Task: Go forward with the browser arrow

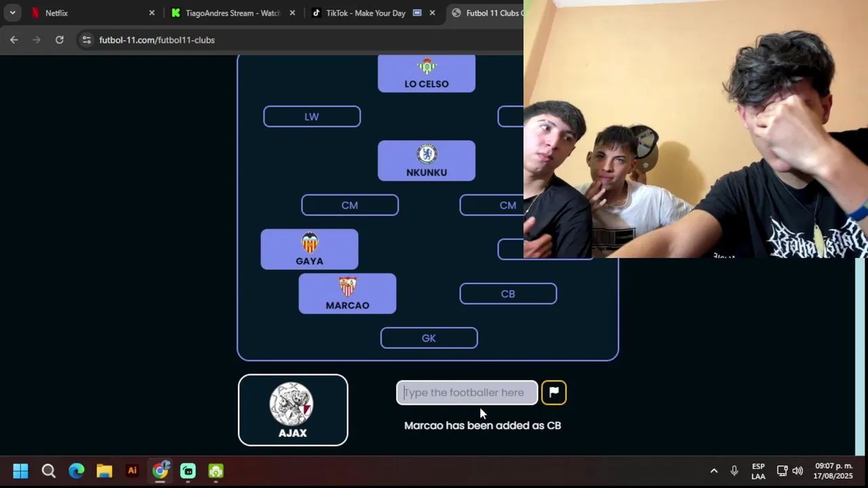Action: point(37,40)
